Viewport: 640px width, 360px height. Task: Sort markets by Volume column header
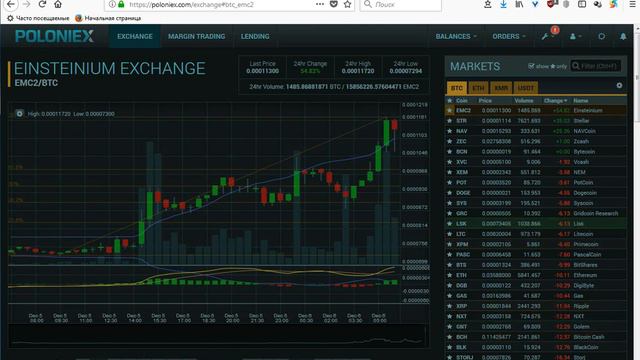(x=524, y=100)
